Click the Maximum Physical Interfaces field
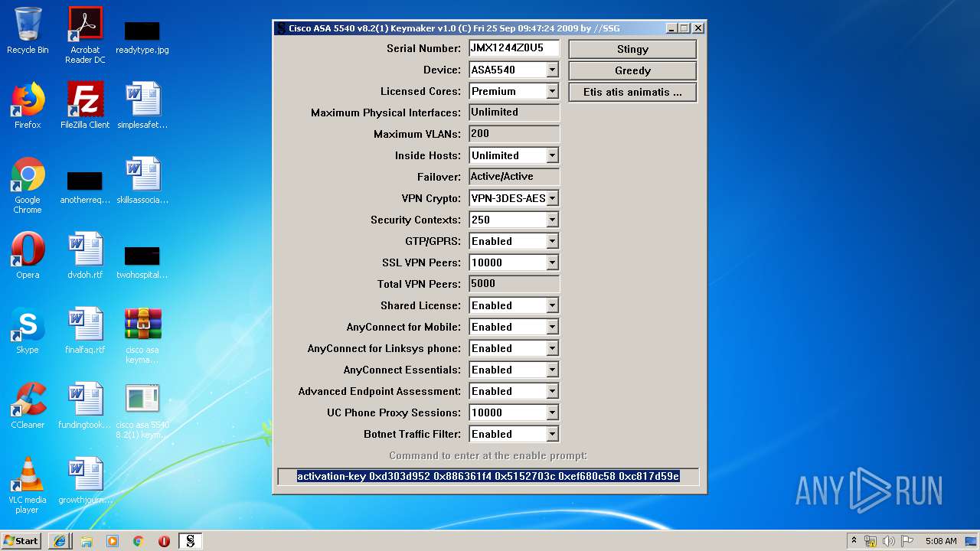The image size is (980, 551). [x=514, y=112]
